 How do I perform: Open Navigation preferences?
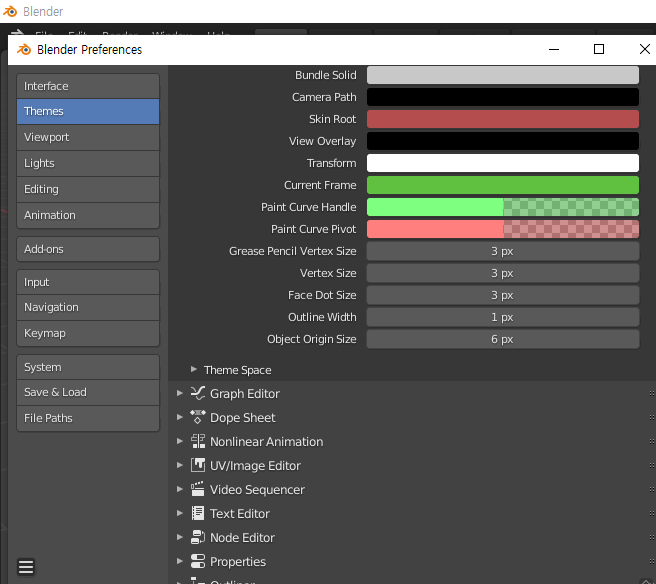(x=88, y=307)
